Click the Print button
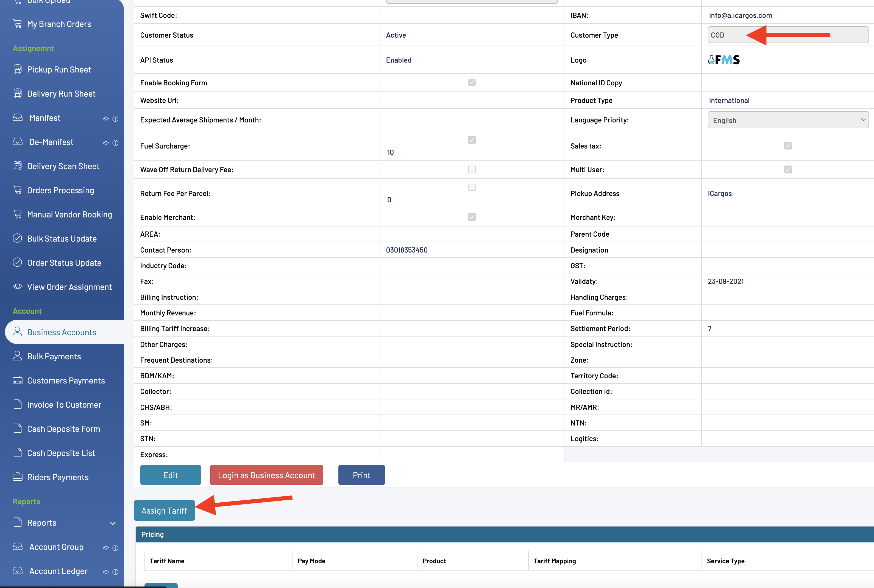The image size is (874, 588). point(362,475)
